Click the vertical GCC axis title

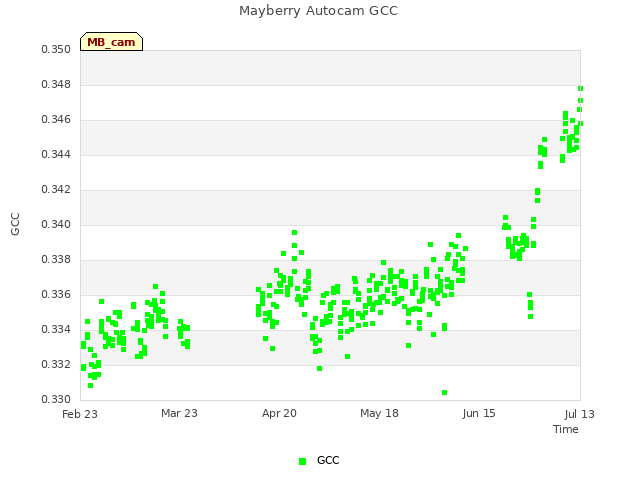(x=15, y=224)
